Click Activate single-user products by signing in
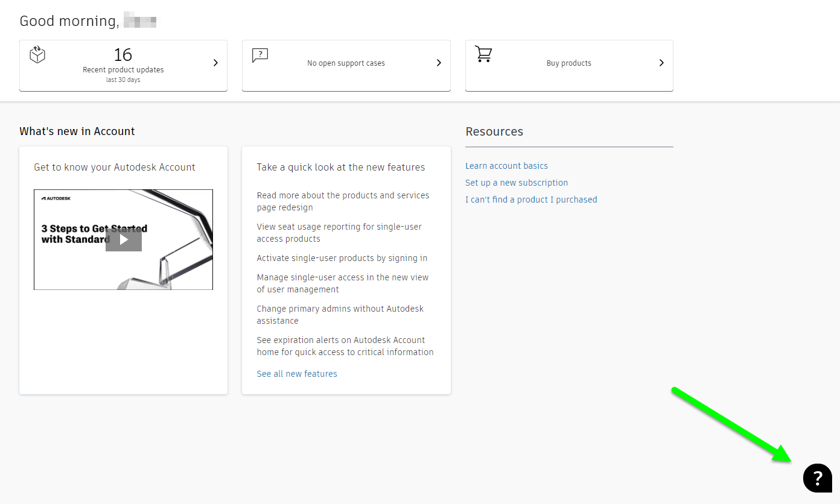Image resolution: width=840 pixels, height=504 pixels. pos(342,258)
